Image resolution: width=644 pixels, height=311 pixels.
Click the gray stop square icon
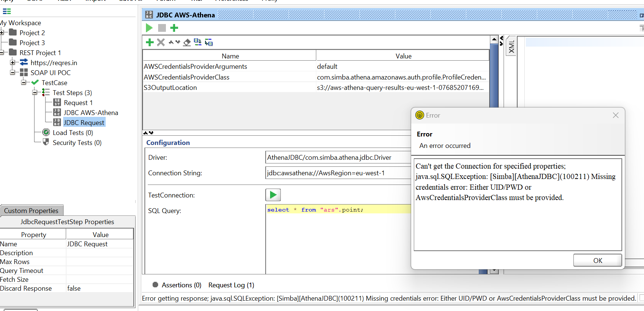pos(162,28)
